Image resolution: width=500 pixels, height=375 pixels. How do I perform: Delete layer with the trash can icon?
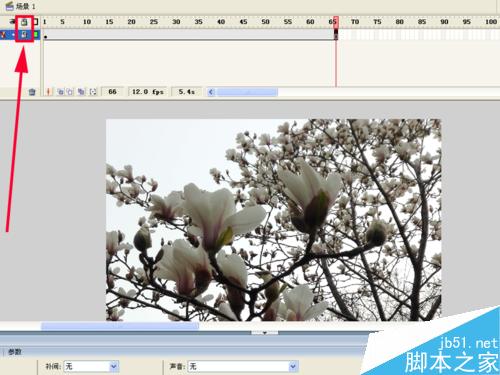click(x=32, y=92)
